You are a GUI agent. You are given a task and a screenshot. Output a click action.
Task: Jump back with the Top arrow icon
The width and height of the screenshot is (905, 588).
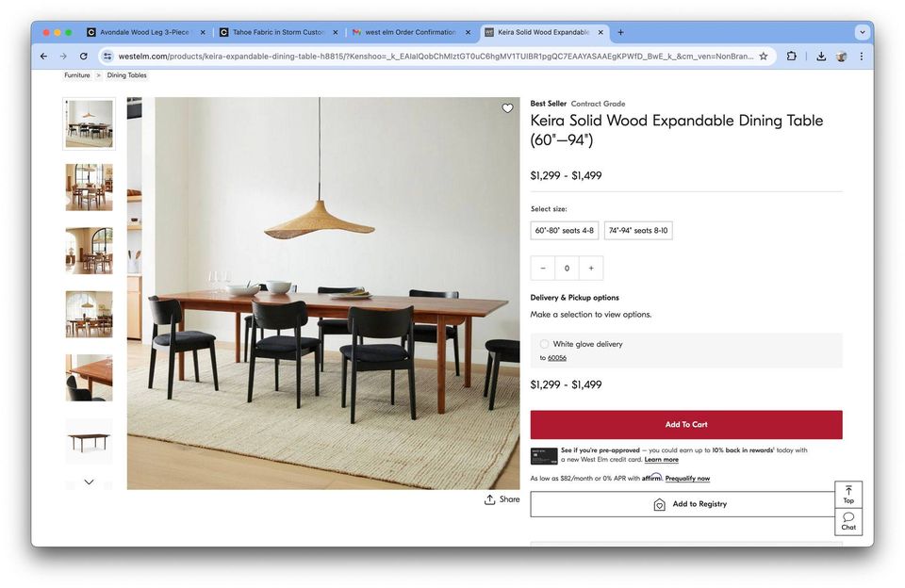pyautogui.click(x=848, y=491)
